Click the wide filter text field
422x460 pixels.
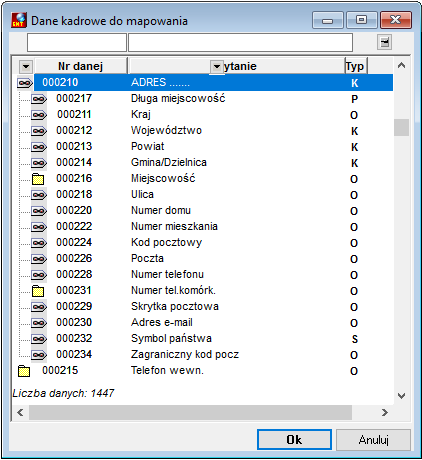tap(240, 42)
